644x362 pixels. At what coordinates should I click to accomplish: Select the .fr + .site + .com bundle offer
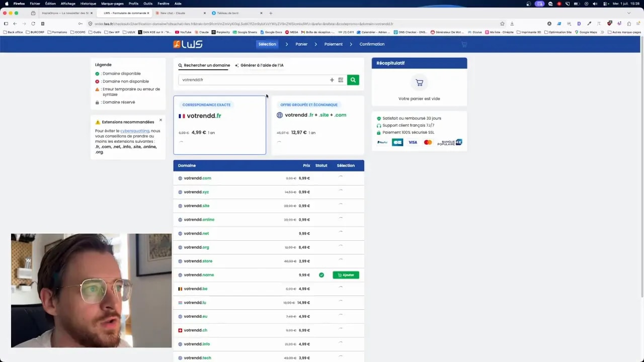point(317,125)
